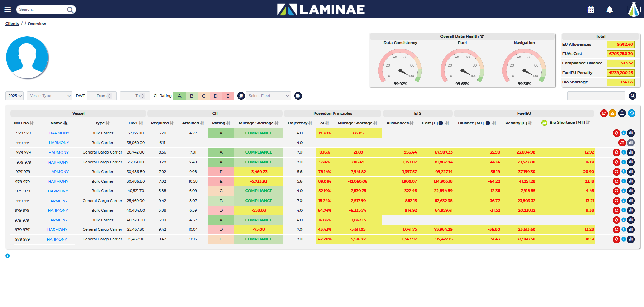Open the user profile logo at top right
Viewport: 644px width, 307px height.
coord(634,9)
